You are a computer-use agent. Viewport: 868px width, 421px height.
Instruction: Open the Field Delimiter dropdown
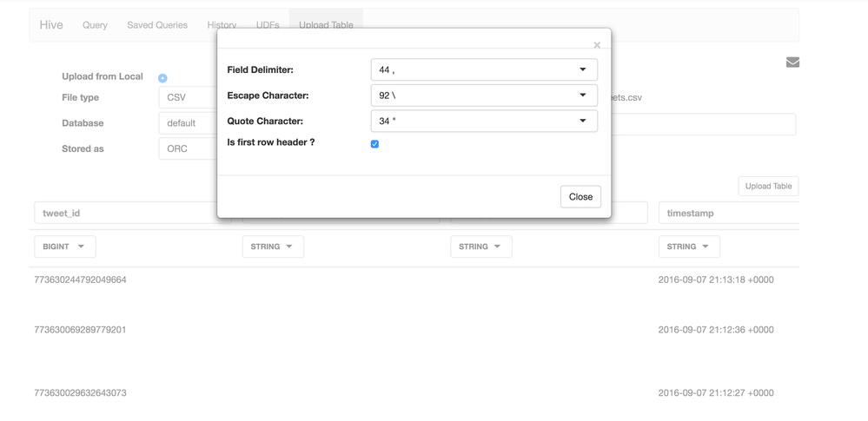[484, 69]
